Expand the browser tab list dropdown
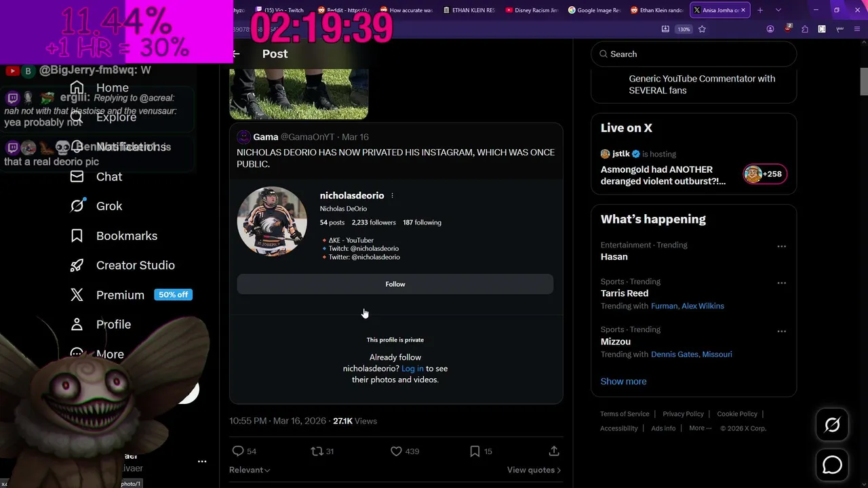The width and height of the screenshot is (868, 488). tap(778, 10)
